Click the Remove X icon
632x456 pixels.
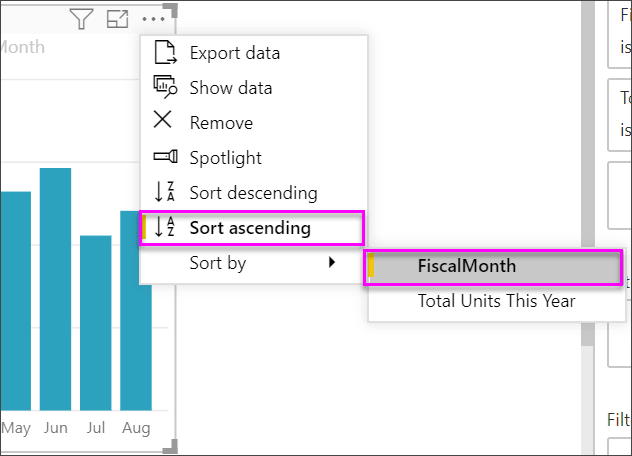(x=163, y=120)
